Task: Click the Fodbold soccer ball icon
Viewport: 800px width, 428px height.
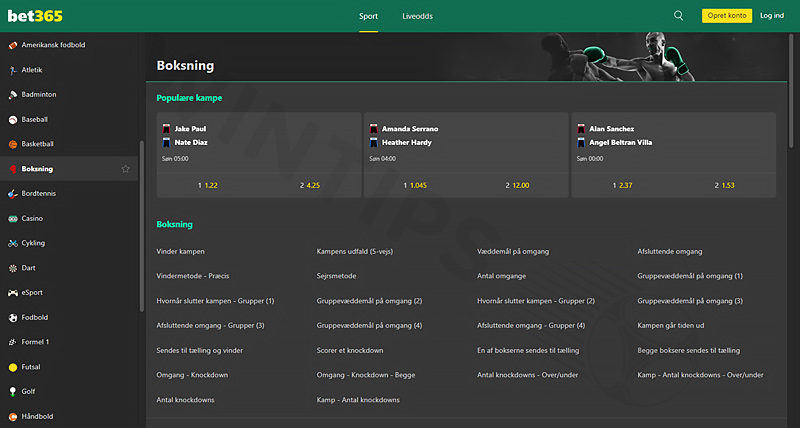Action: pos(13,317)
